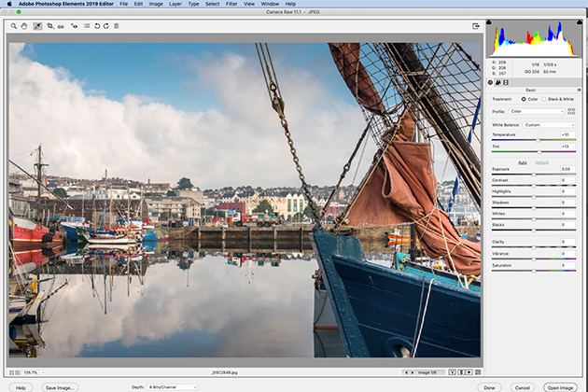Open the Adobe Photoshop Elements 2019 Editor menu
Screen dimensions: 588x392
pos(66,4)
